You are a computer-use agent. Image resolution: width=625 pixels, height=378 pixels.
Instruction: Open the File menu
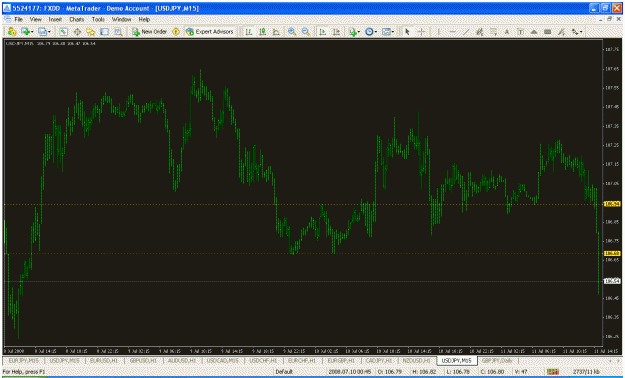19,19
